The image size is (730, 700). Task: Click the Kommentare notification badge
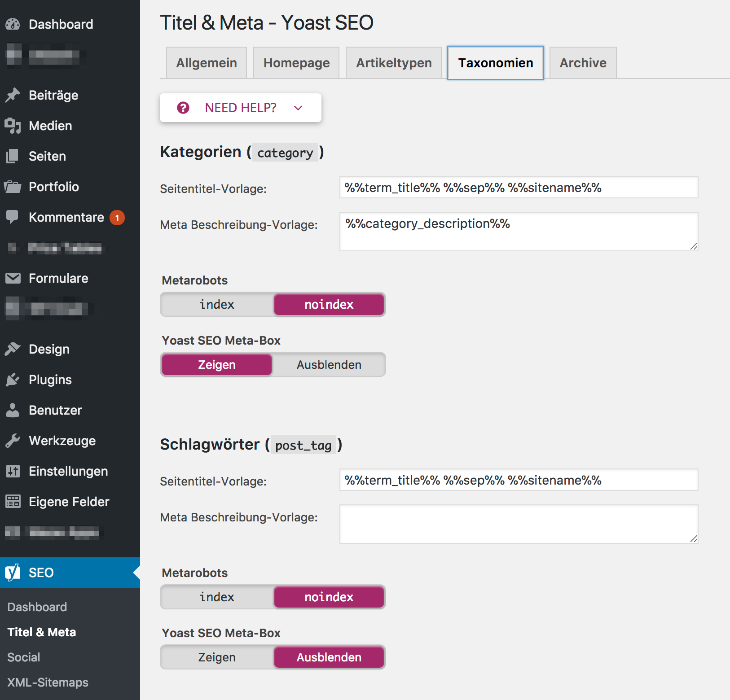pyautogui.click(x=117, y=218)
